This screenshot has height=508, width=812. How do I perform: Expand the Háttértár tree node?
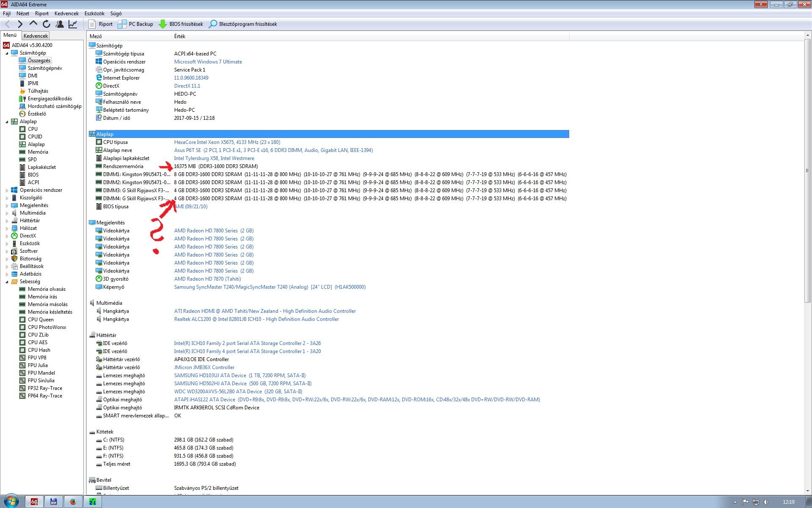(7, 221)
